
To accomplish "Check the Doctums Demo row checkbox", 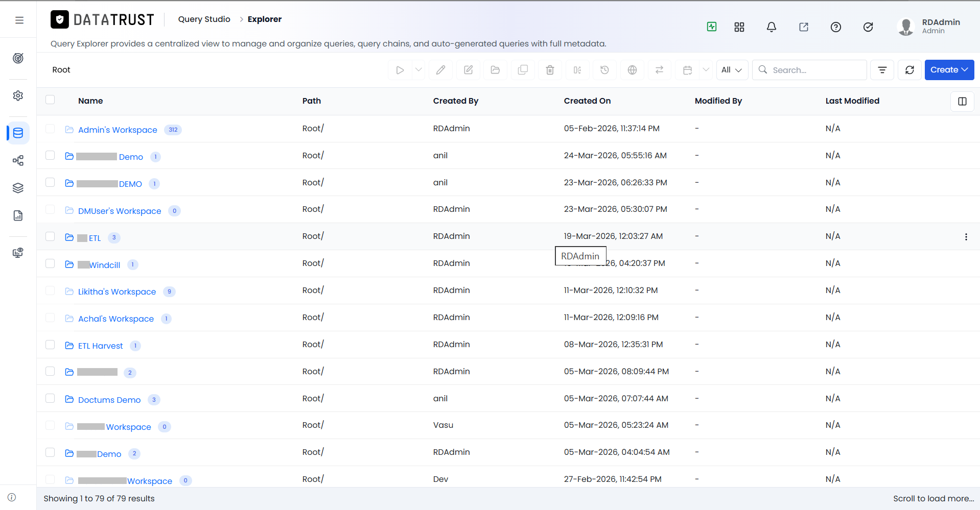I will point(50,398).
